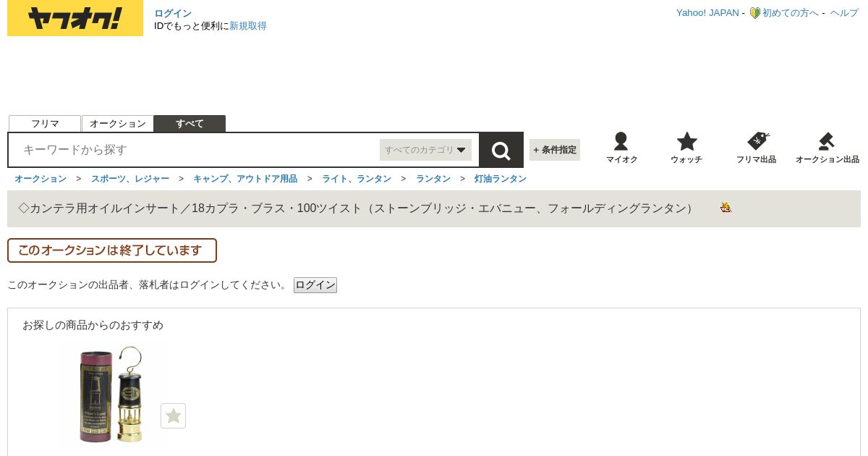The width and height of the screenshot is (868, 456).
Task: Select the フリマ tab
Action: [45, 124]
